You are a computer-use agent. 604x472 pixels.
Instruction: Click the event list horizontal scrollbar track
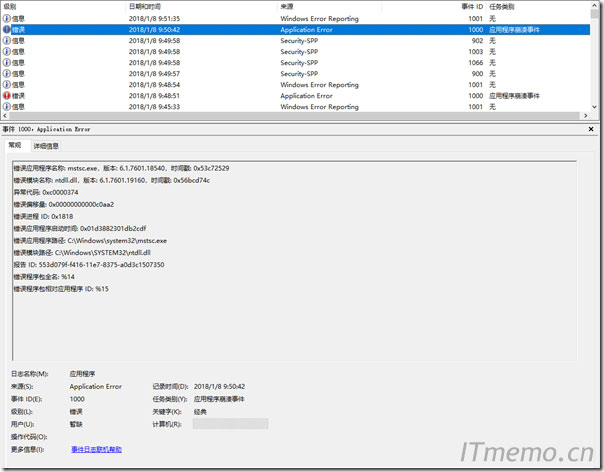(x=294, y=116)
